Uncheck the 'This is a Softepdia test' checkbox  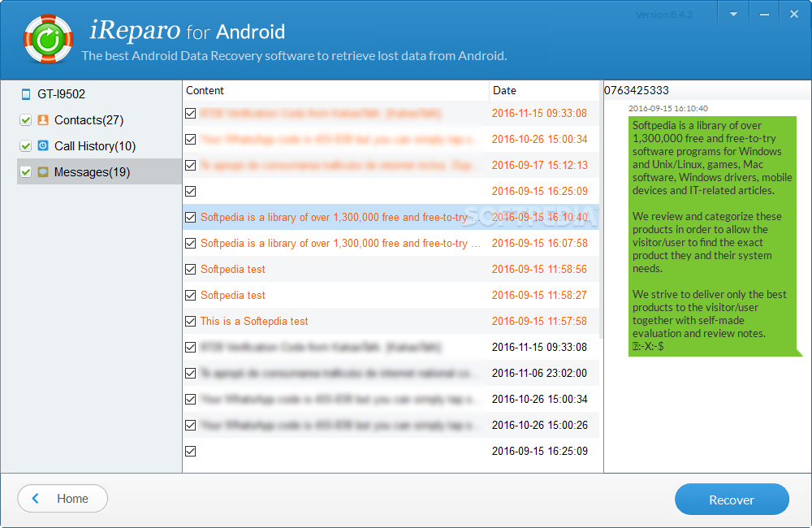pyautogui.click(x=191, y=321)
